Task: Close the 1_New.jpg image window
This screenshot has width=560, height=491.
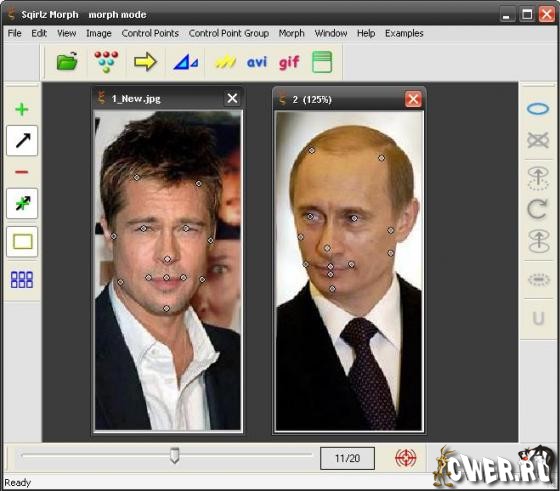Action: tap(232, 98)
